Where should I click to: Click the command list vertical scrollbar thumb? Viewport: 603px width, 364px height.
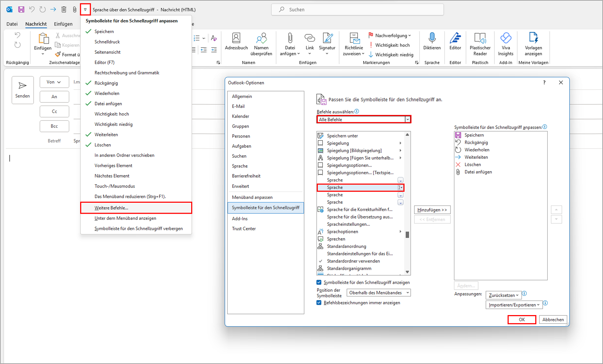click(x=407, y=235)
